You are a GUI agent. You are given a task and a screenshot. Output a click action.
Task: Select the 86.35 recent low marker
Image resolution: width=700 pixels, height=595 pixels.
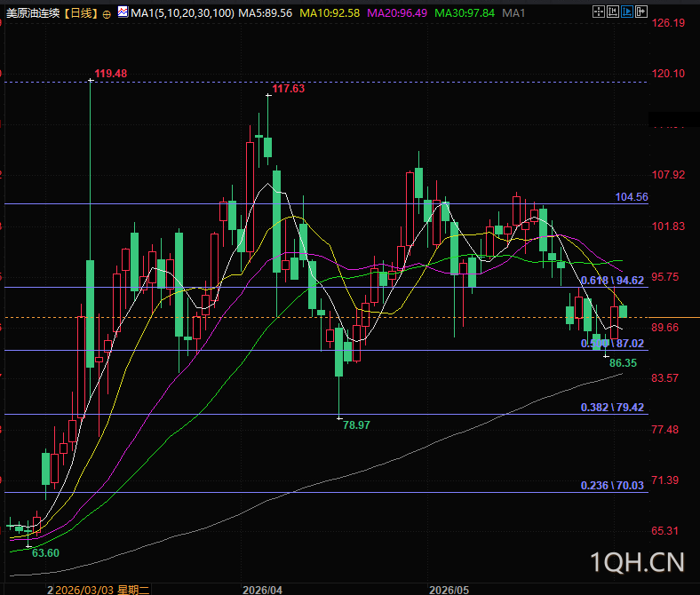tap(624, 363)
